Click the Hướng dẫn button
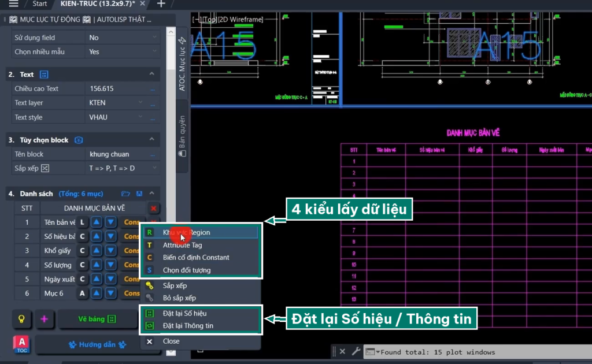The height and width of the screenshot is (364, 592). (x=97, y=345)
